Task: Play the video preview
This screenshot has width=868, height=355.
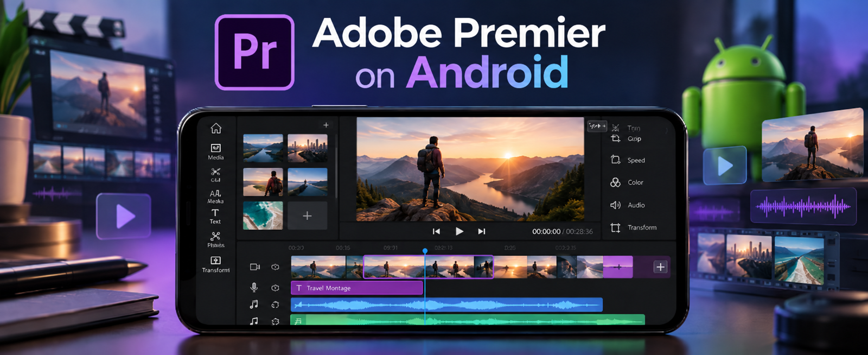Action: tap(459, 231)
